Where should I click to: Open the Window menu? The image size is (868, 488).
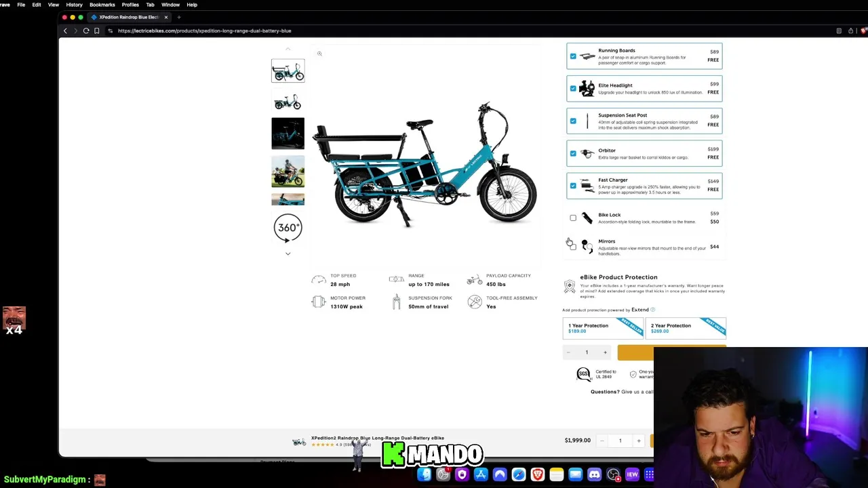170,5
